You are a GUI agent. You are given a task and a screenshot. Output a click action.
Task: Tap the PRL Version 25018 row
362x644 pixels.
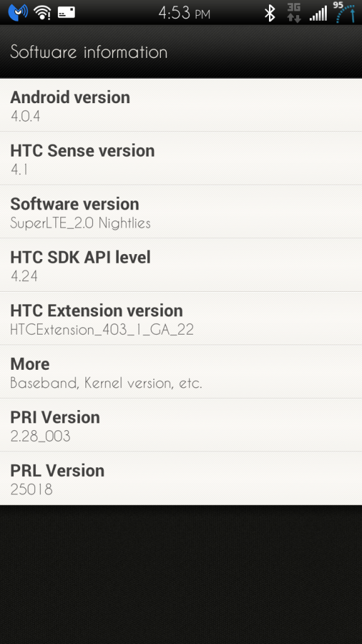[181, 479]
